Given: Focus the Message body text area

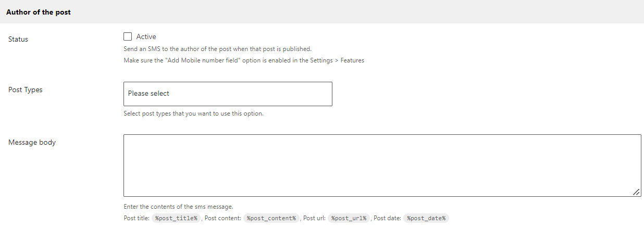Looking at the screenshot, I should (382, 166).
